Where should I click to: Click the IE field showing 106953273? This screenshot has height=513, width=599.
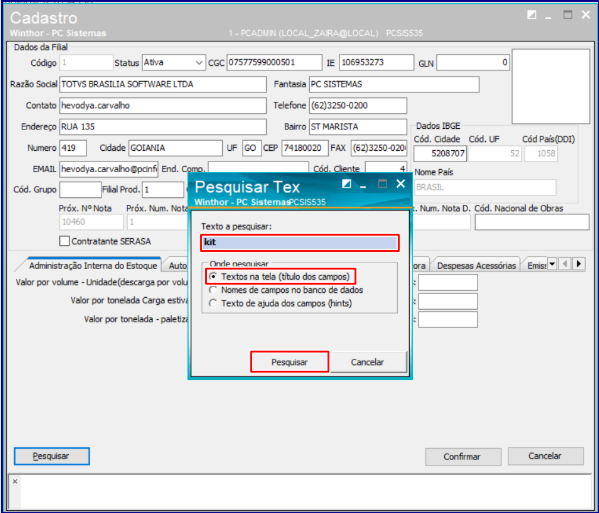click(376, 63)
